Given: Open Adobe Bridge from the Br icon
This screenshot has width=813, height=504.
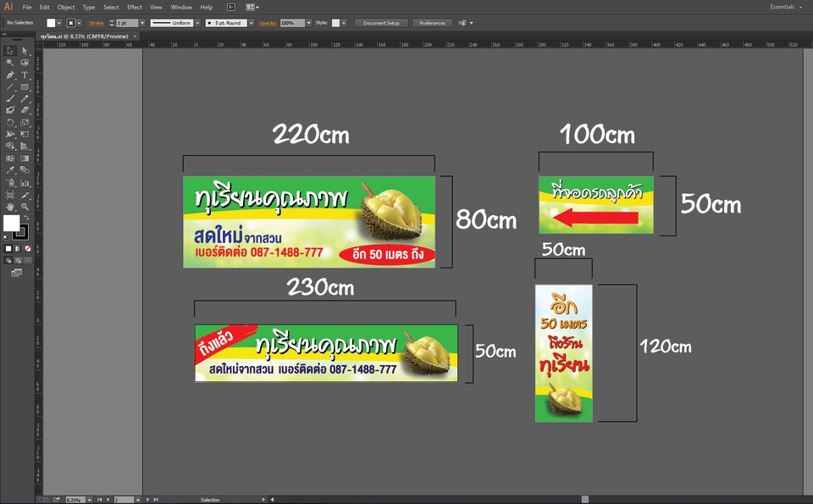Looking at the screenshot, I should (230, 7).
